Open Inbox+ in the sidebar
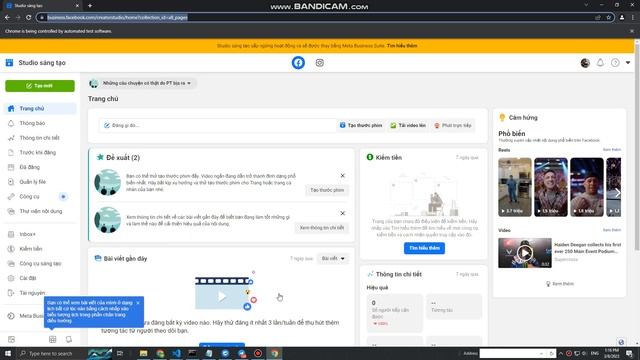 40,234
